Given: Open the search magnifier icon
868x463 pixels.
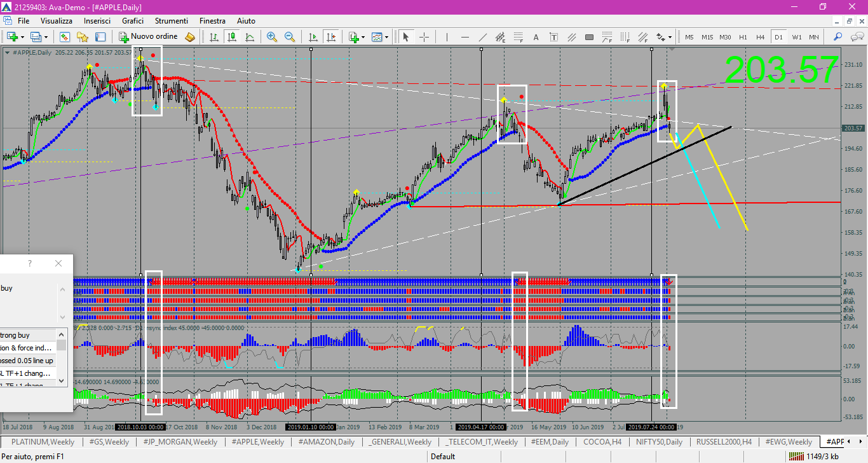Looking at the screenshot, I should click(x=837, y=36).
